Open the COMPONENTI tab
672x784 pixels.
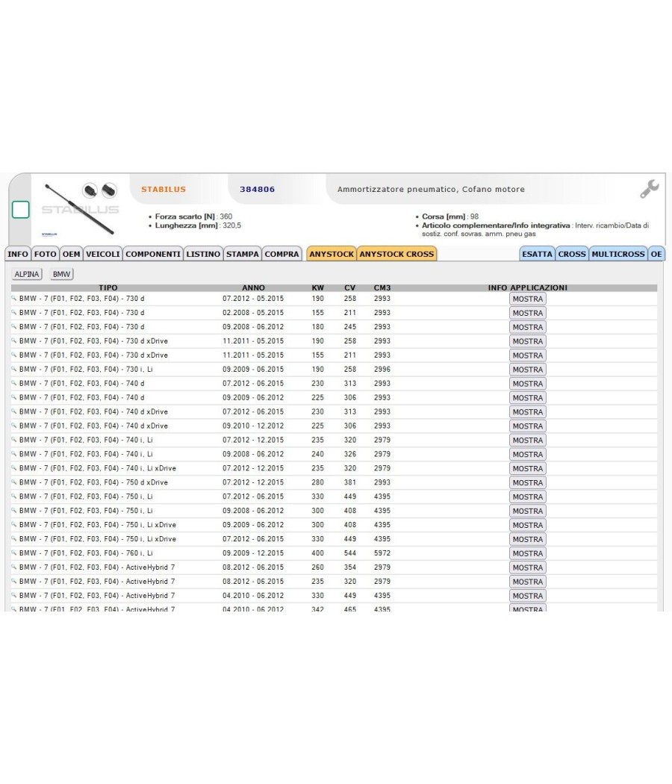tap(153, 254)
